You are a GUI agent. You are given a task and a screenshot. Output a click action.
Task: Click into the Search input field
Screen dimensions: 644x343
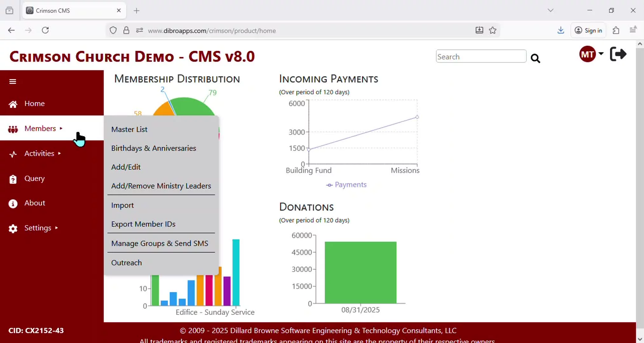click(x=481, y=57)
